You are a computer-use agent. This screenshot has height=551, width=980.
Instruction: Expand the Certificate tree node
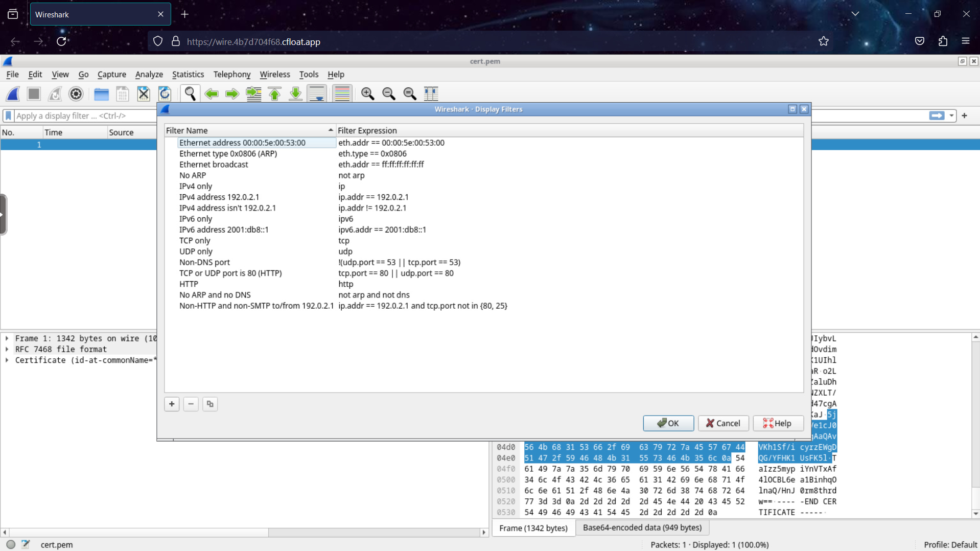7,360
